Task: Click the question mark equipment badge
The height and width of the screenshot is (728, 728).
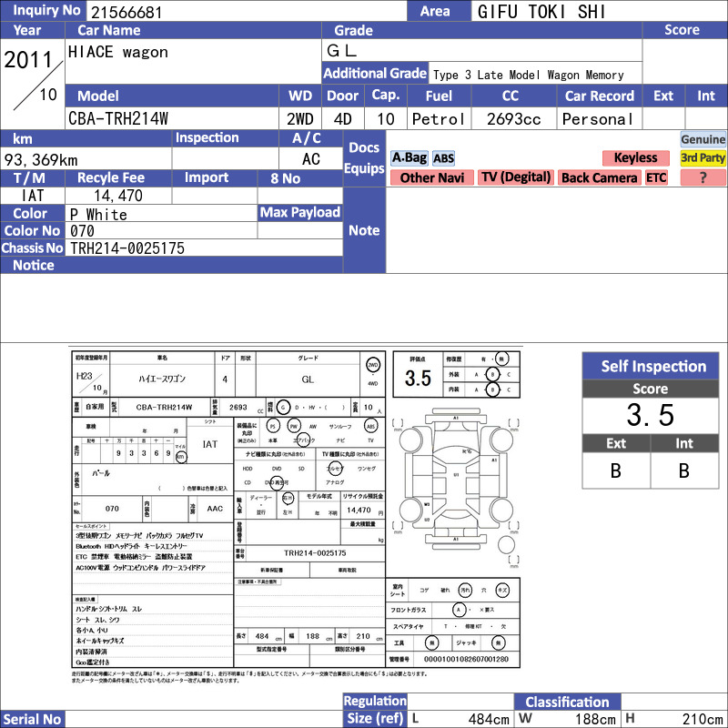Action: tap(703, 177)
